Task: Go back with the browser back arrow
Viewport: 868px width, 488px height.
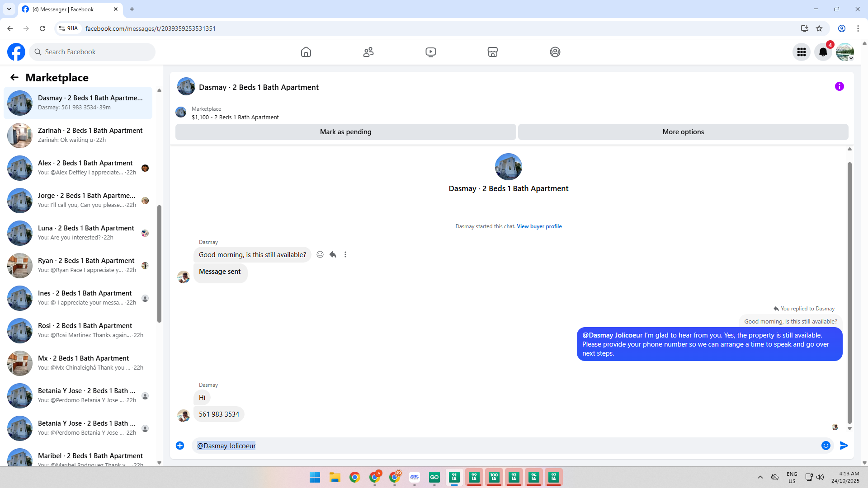Action: pos(10,28)
